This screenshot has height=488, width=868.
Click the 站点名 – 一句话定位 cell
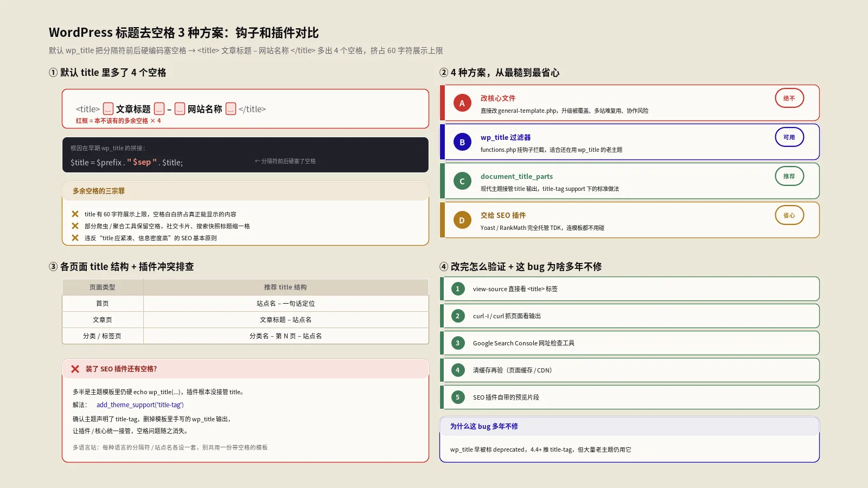click(x=286, y=304)
